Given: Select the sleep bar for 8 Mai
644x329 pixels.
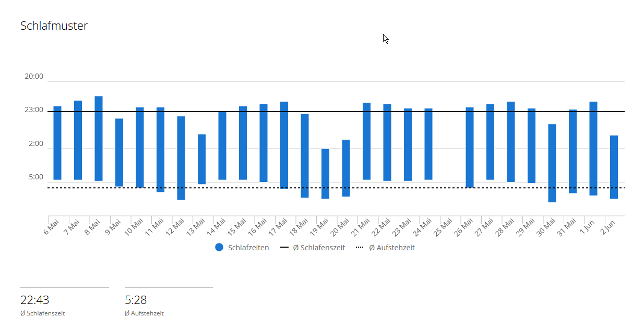Looking at the screenshot, I should pos(99,139).
